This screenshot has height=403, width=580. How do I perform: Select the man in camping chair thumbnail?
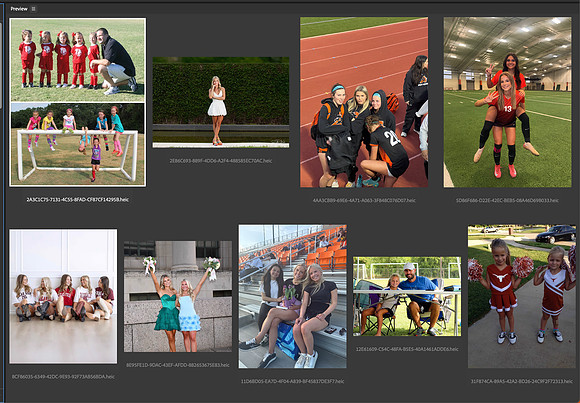(407, 296)
